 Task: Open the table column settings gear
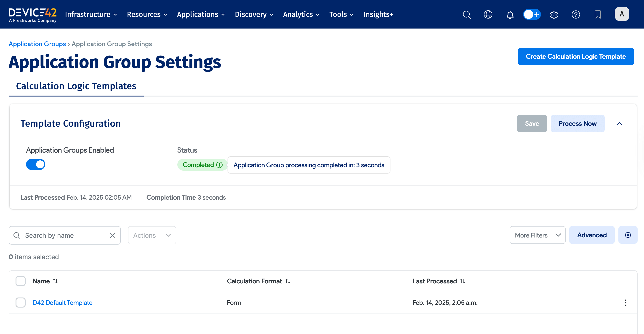628,235
